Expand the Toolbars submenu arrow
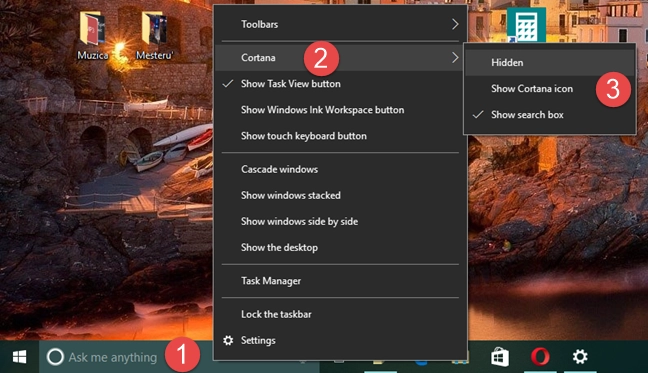648x373 pixels. point(455,24)
